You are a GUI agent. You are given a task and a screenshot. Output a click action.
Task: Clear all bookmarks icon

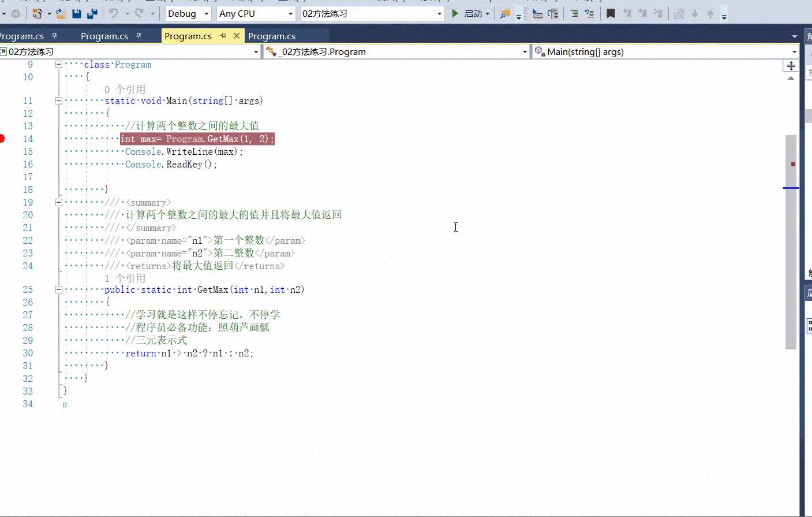[x=658, y=13]
